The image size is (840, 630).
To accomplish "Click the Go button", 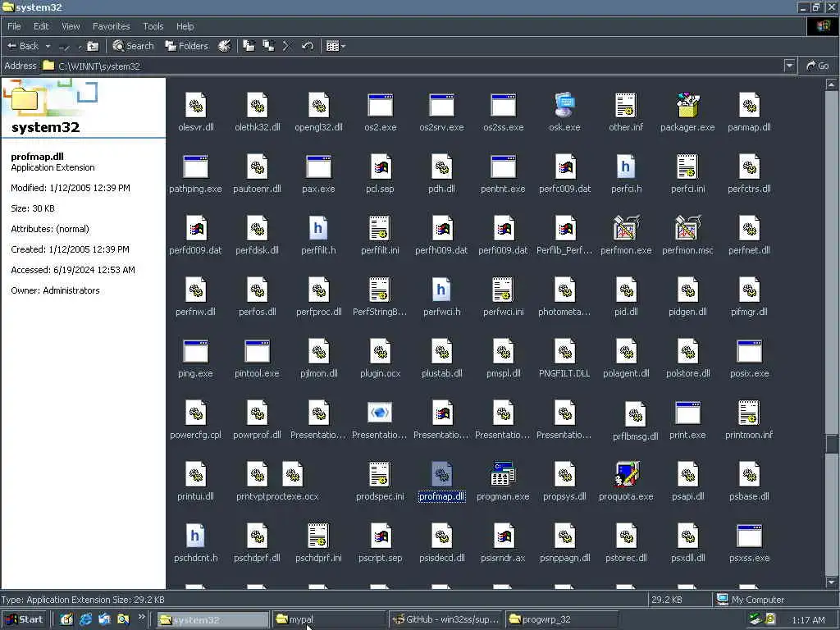I will (x=818, y=66).
